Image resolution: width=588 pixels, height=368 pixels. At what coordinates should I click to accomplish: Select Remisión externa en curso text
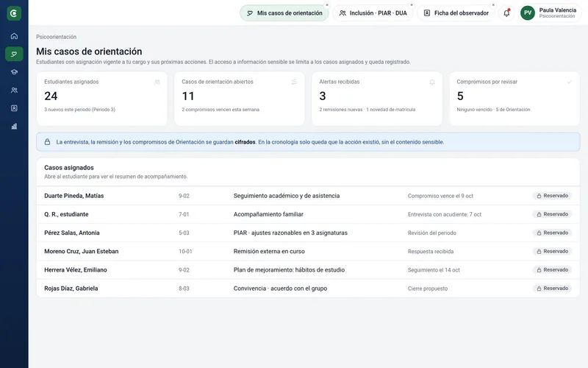click(x=269, y=251)
